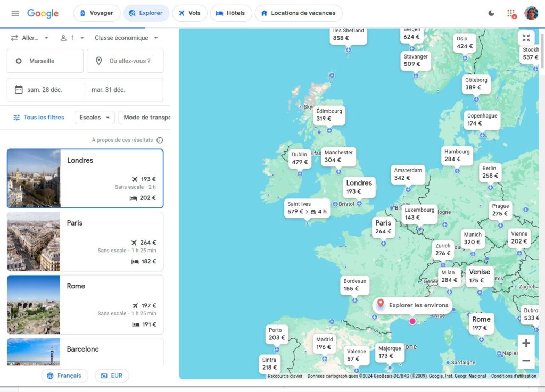The image size is (545, 392).
Task: Open the passenger count dropdown
Action: click(72, 38)
